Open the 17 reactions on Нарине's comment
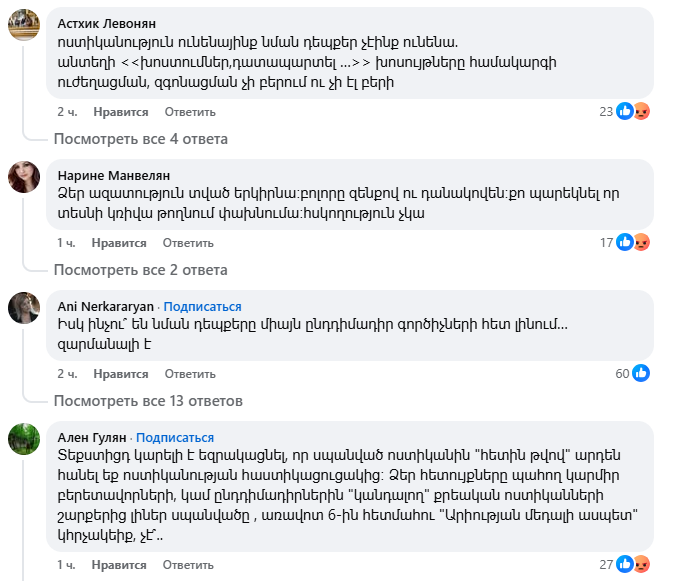693x581 pixels. [x=625, y=242]
